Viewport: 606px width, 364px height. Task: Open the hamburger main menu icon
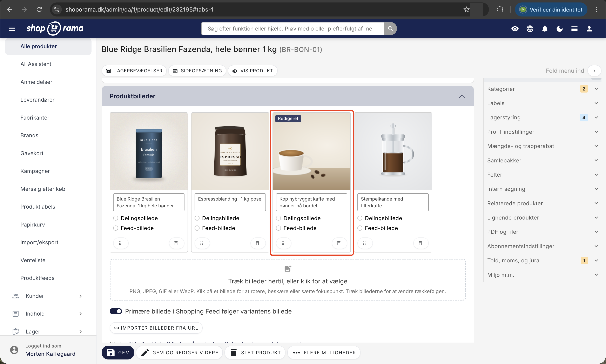(x=12, y=29)
